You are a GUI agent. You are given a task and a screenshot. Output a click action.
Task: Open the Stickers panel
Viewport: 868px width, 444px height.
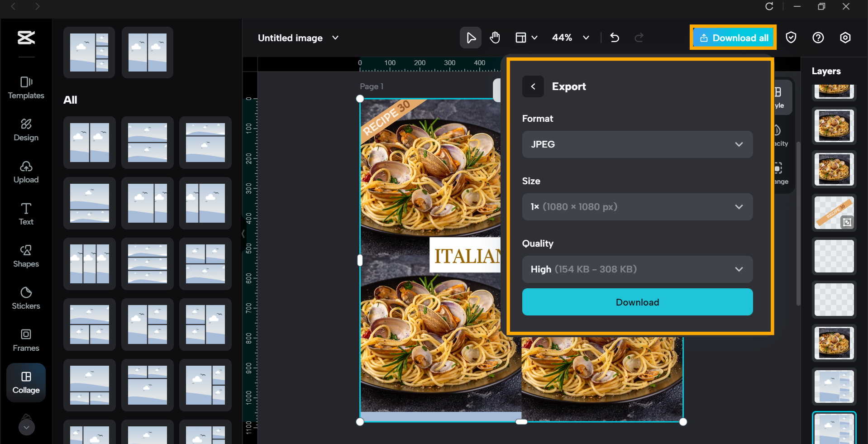26,298
